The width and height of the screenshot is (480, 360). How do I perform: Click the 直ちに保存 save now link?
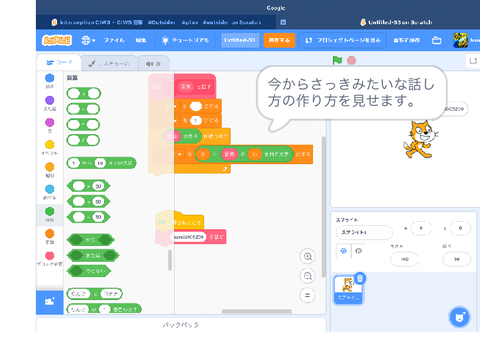(407, 40)
